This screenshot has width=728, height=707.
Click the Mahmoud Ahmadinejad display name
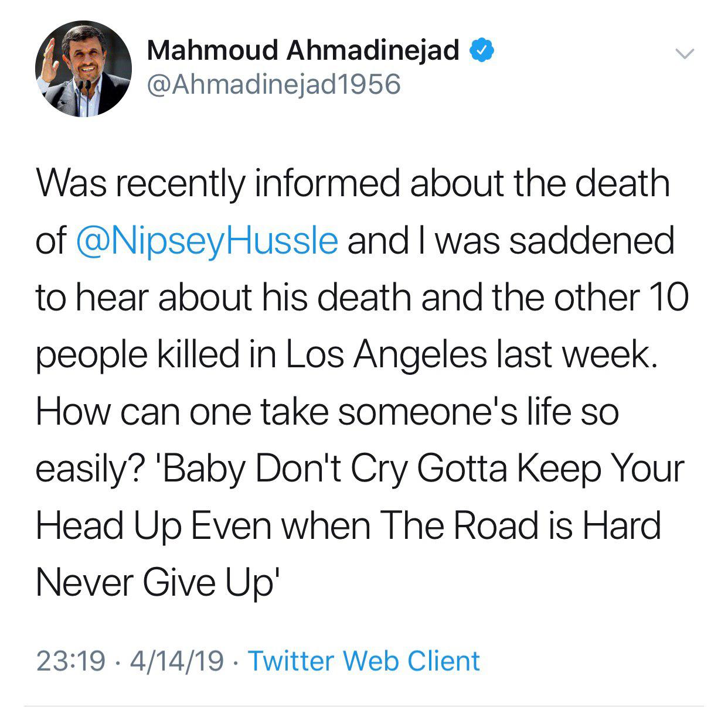coord(303,50)
